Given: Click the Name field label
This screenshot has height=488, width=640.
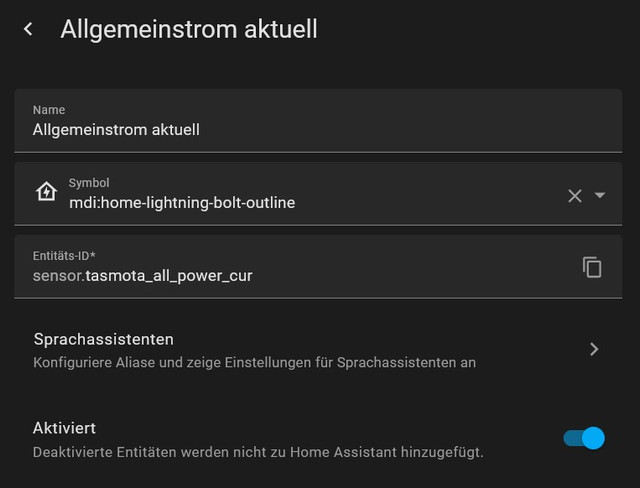Looking at the screenshot, I should (x=49, y=110).
